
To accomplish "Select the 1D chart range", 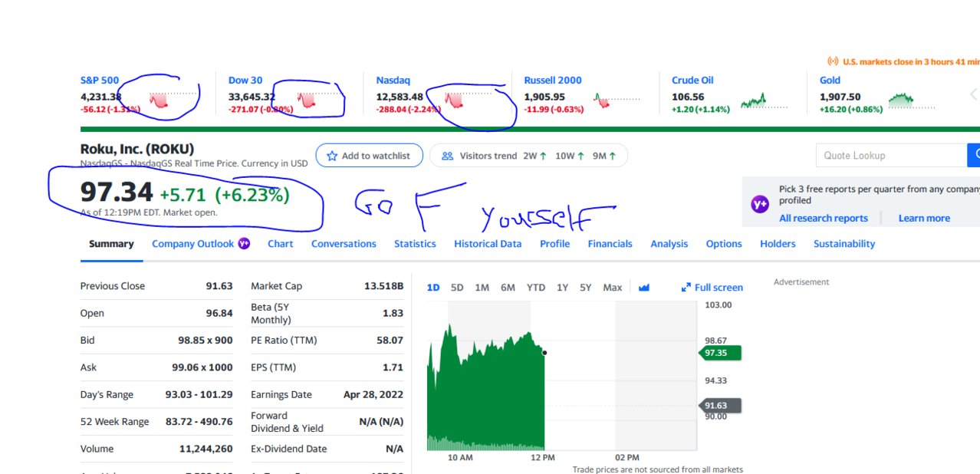I will (433, 288).
